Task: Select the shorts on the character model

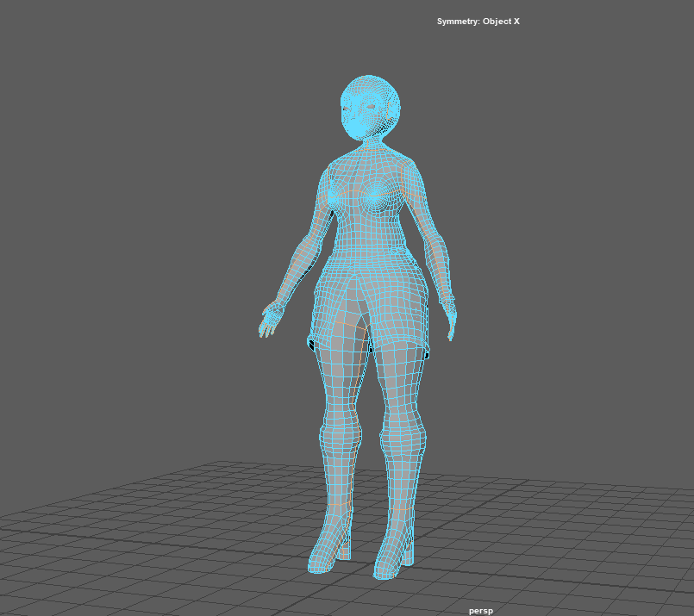Action: pos(372,297)
